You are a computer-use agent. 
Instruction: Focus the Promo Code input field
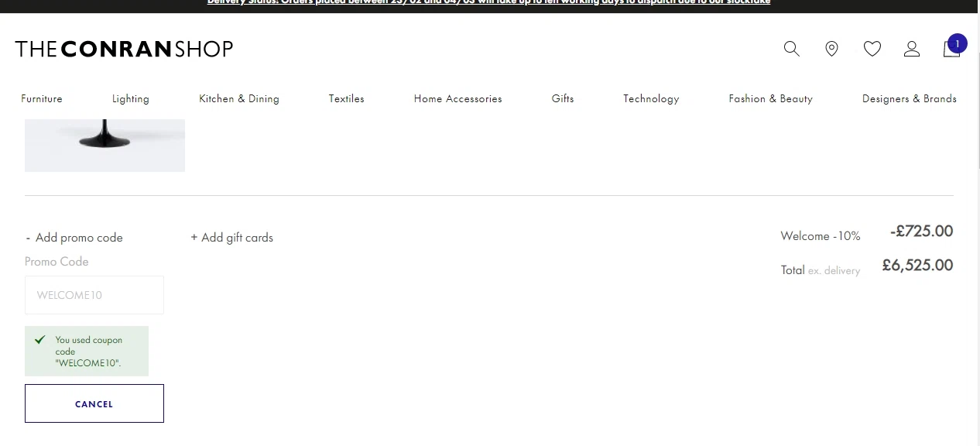click(x=94, y=295)
